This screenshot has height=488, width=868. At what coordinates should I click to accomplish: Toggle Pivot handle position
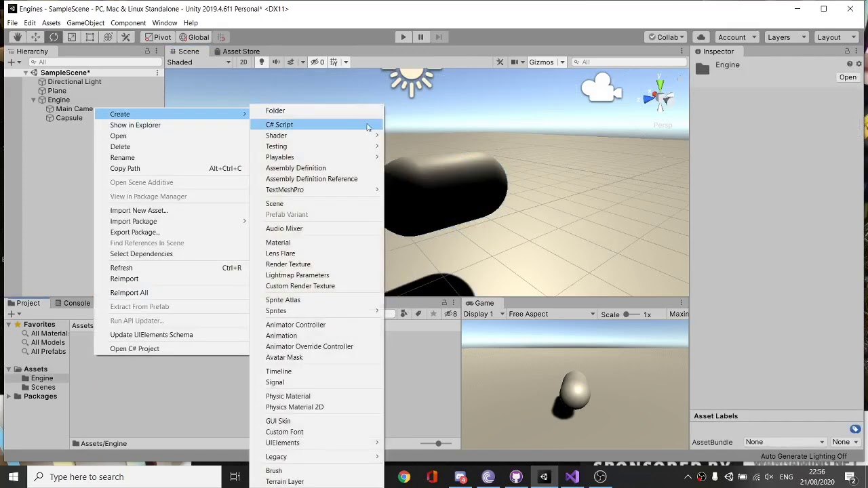coord(157,37)
